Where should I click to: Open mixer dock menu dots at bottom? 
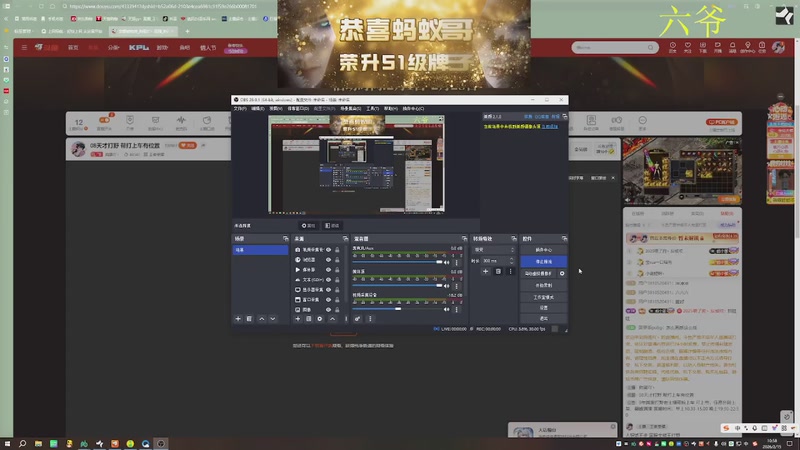pyautogui.click(x=370, y=319)
